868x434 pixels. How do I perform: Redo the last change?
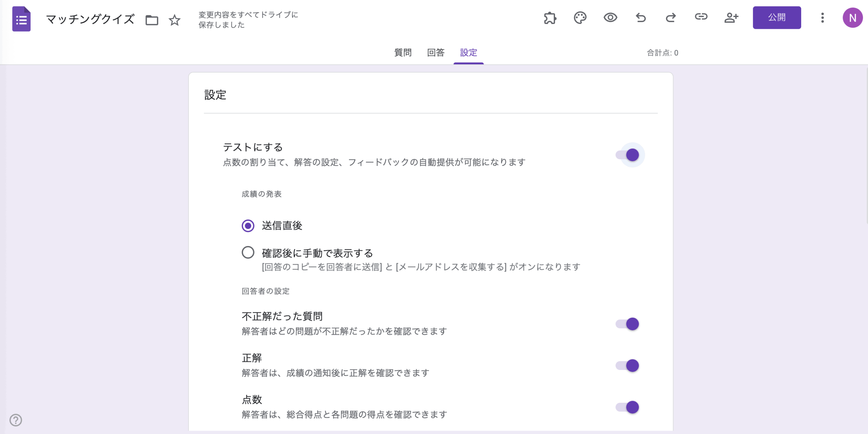click(671, 18)
